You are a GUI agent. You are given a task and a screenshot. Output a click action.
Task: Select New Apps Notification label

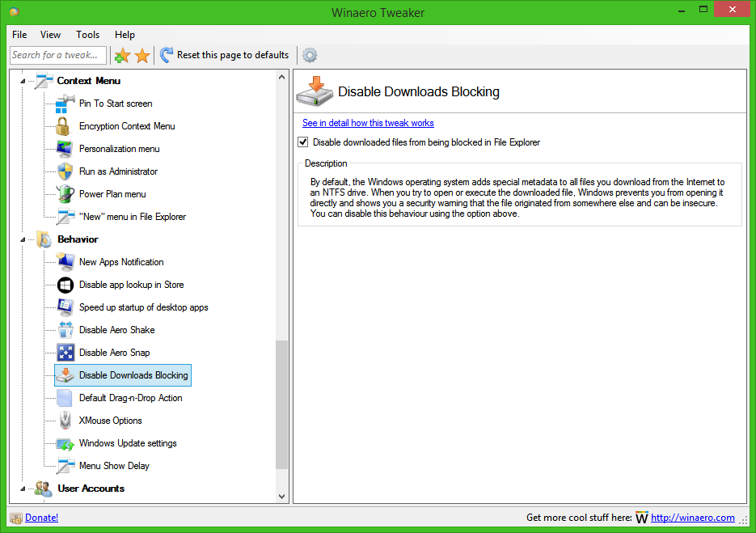pos(121,262)
